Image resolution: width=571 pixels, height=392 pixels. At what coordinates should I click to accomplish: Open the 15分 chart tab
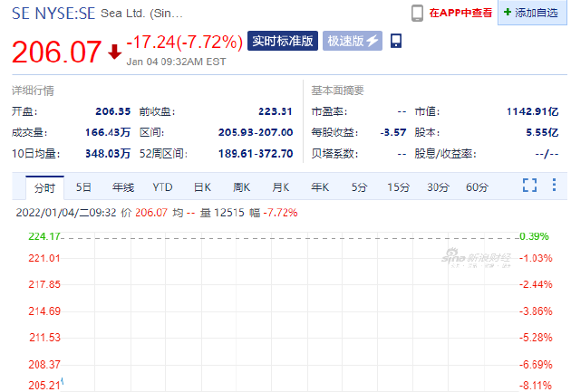click(x=399, y=187)
